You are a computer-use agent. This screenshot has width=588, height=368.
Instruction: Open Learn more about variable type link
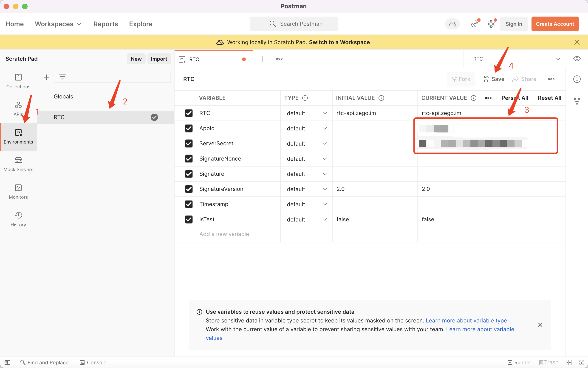(x=466, y=321)
